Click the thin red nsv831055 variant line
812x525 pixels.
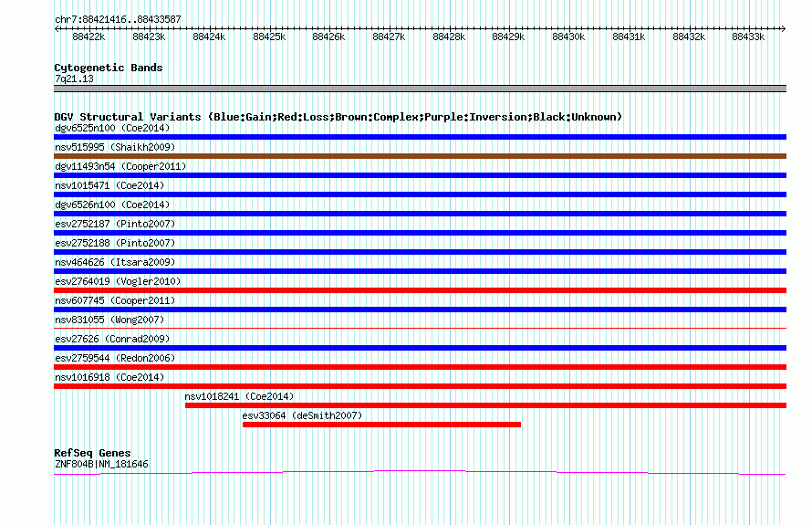tap(420, 328)
